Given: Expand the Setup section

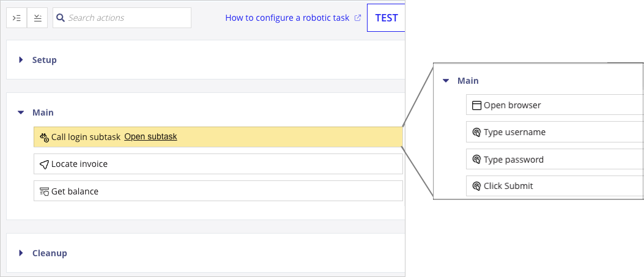Looking at the screenshot, I should coord(21,60).
